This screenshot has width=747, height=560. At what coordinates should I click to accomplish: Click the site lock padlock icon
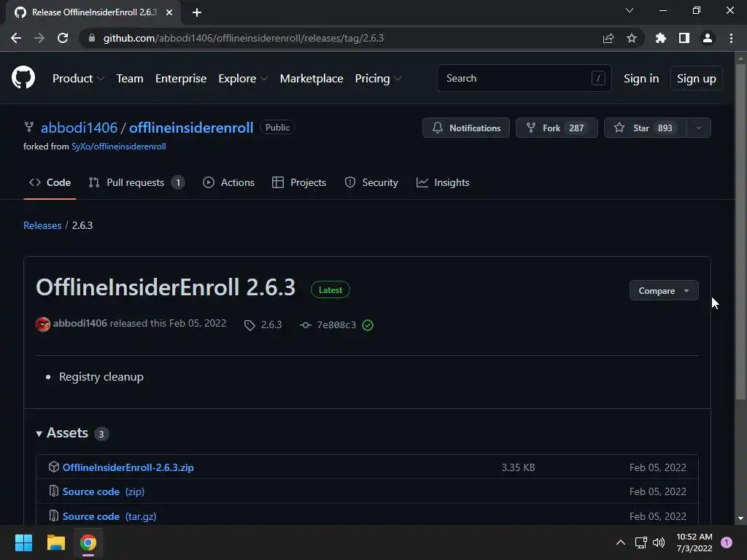coord(92,38)
